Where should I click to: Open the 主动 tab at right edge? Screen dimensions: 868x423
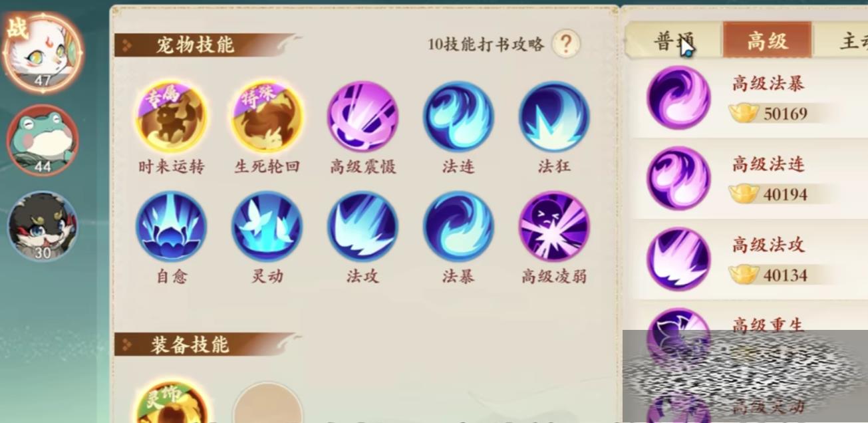[x=841, y=41]
